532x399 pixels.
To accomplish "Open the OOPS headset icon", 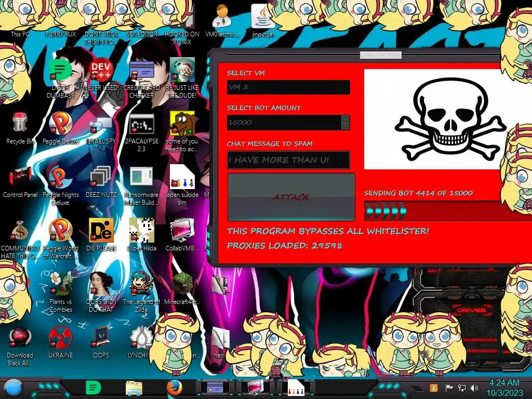I will pyautogui.click(x=101, y=342).
